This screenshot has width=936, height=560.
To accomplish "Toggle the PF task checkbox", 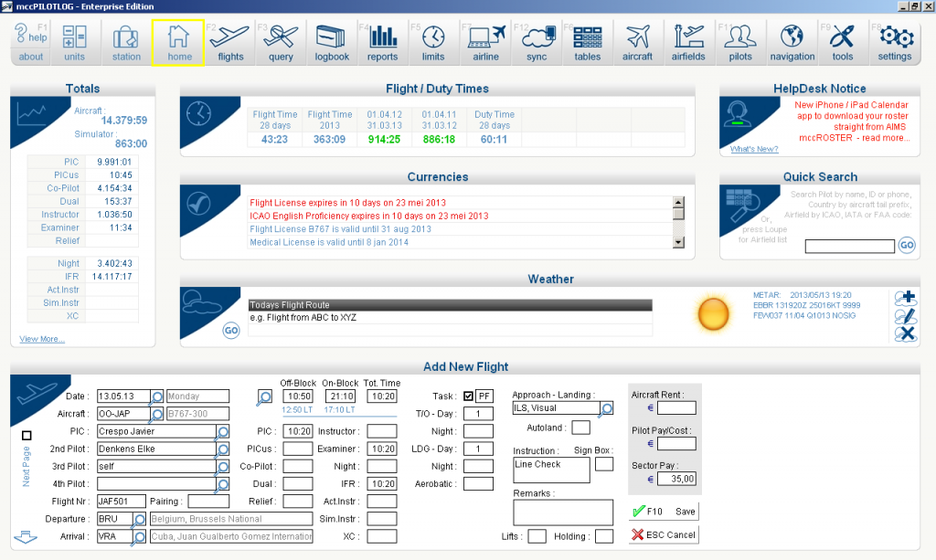I will (x=469, y=396).
